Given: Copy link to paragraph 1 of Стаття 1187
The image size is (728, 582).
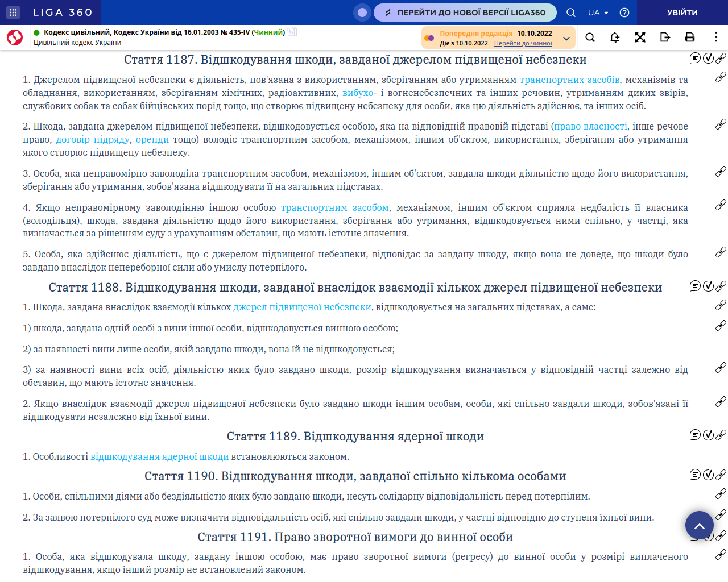Looking at the screenshot, I should 721,77.
